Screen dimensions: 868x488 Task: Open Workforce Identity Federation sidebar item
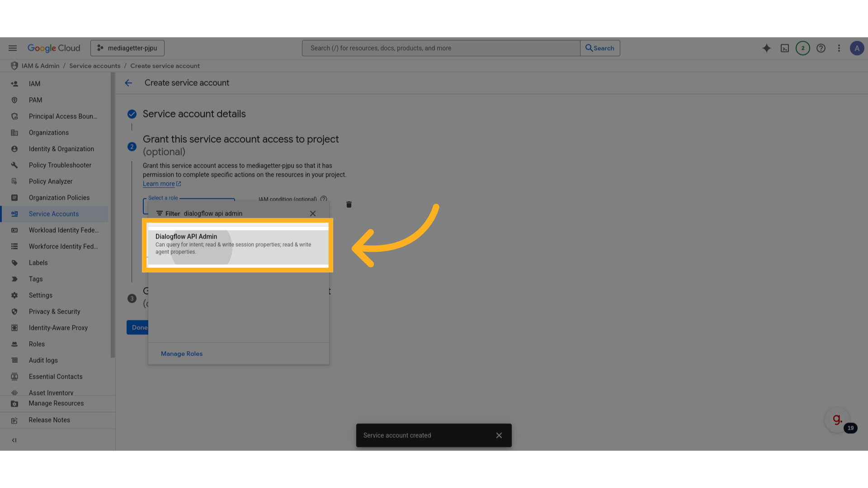(54, 246)
